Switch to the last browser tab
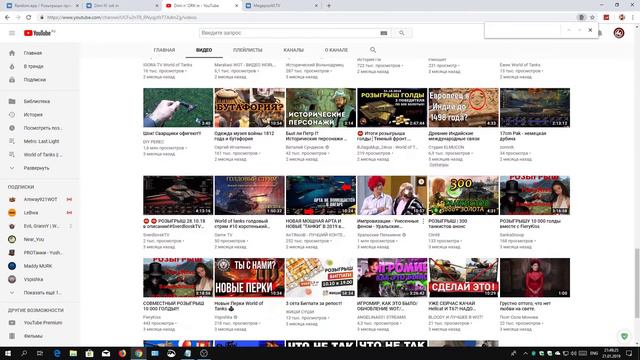 tap(282, 6)
